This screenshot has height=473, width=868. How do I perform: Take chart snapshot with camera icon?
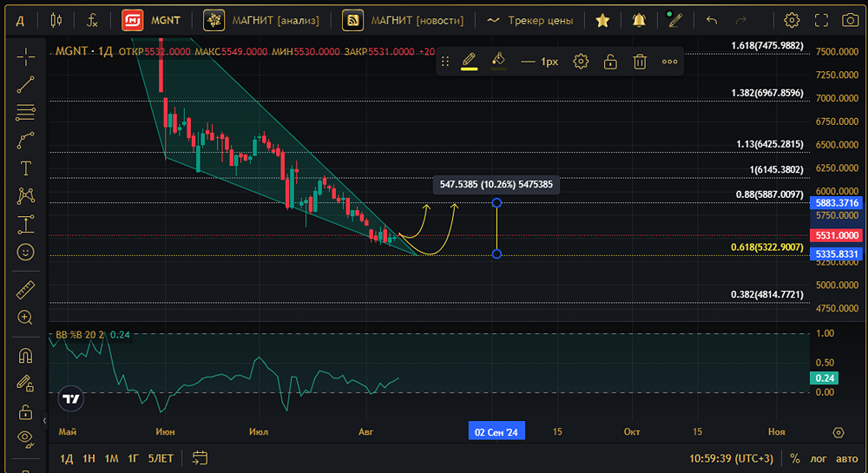pyautogui.click(x=849, y=20)
